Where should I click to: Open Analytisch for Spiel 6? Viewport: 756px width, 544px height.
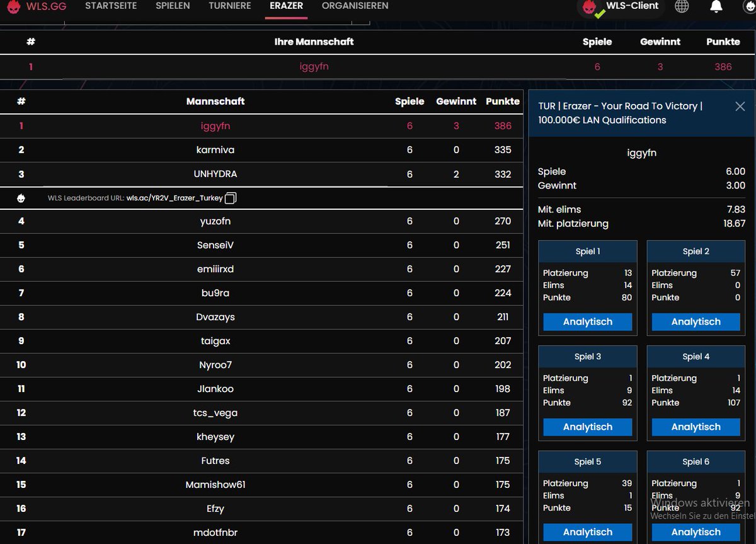click(x=696, y=532)
